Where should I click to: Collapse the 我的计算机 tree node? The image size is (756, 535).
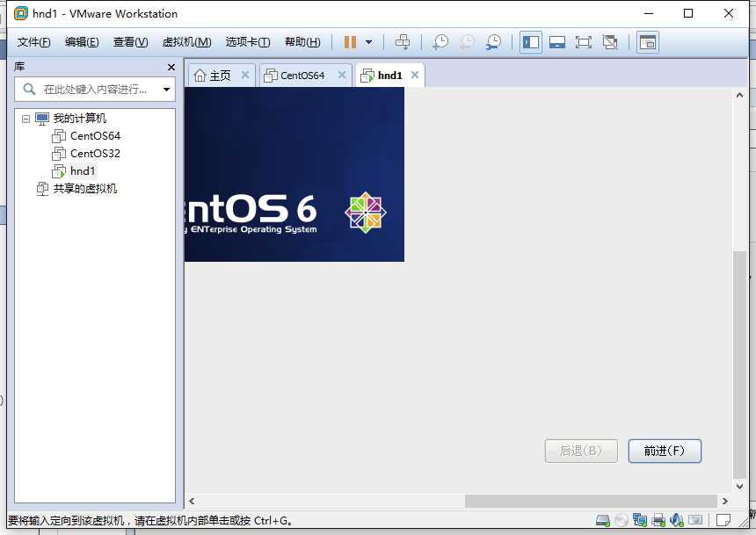(x=25, y=119)
